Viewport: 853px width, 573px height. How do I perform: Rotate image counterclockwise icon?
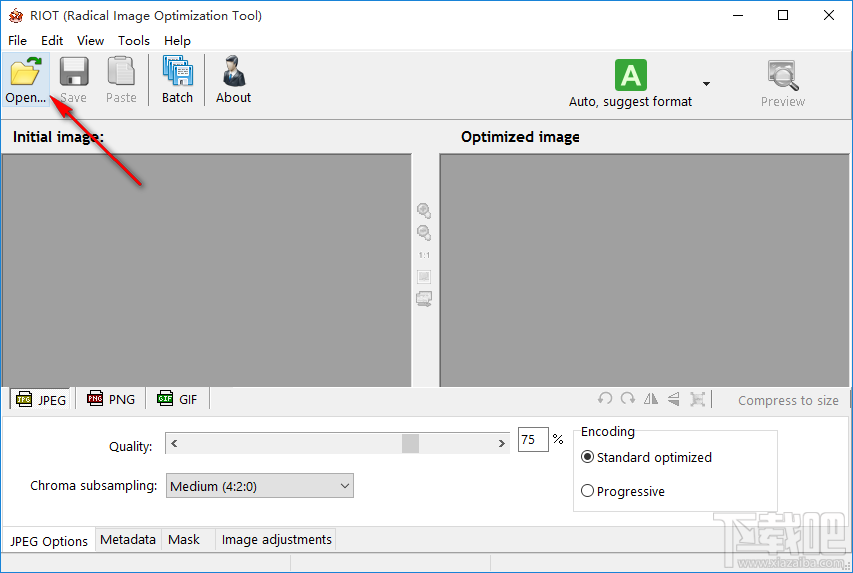(x=605, y=399)
